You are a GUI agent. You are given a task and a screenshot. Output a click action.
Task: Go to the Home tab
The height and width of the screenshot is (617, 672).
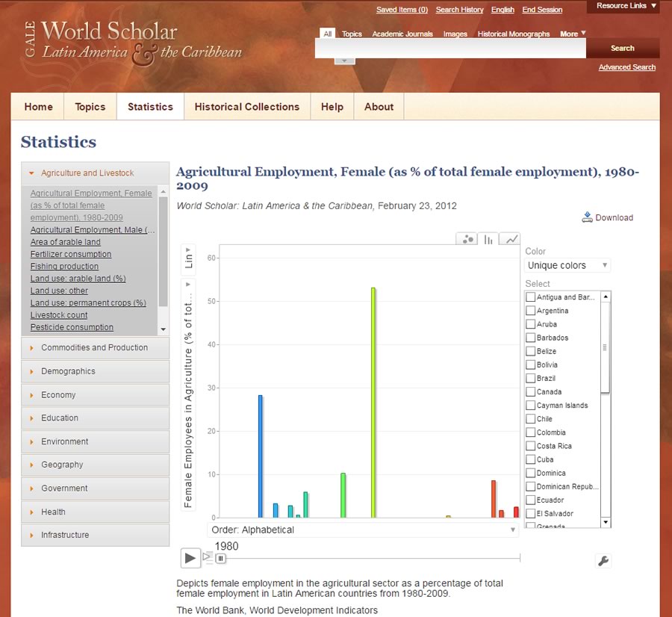tap(38, 107)
